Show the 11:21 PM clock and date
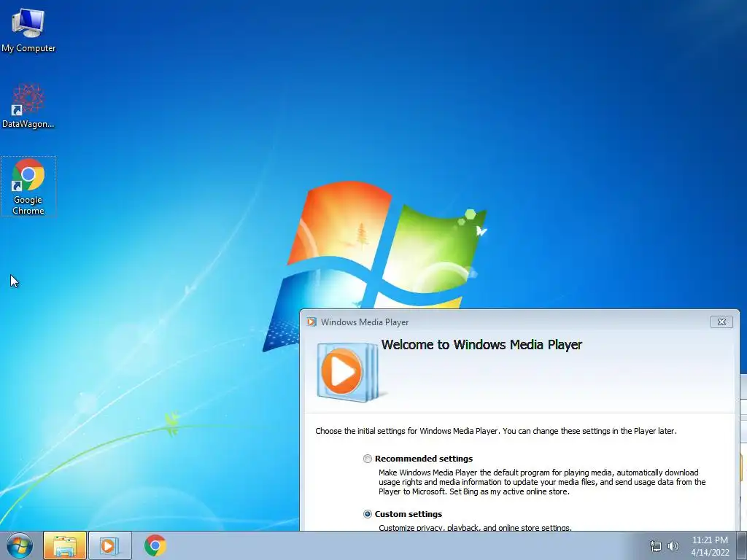 [710, 546]
